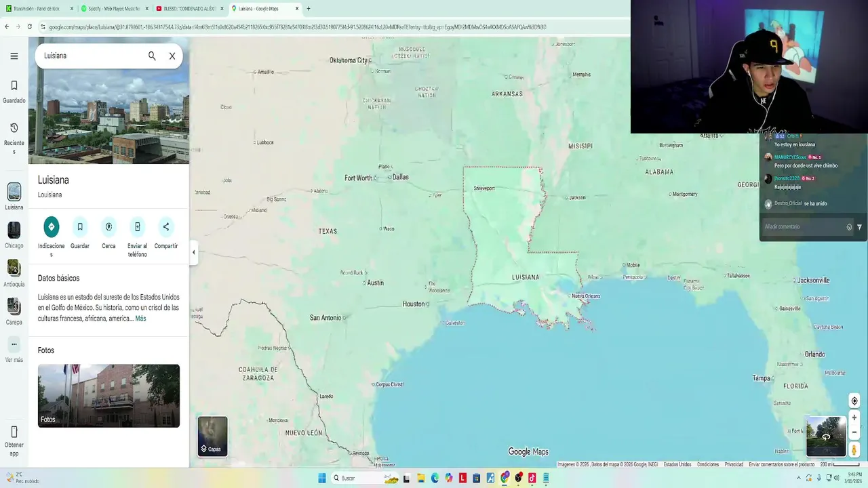Open the Windows Start button
Screen dimensions: 868x488
point(322,478)
